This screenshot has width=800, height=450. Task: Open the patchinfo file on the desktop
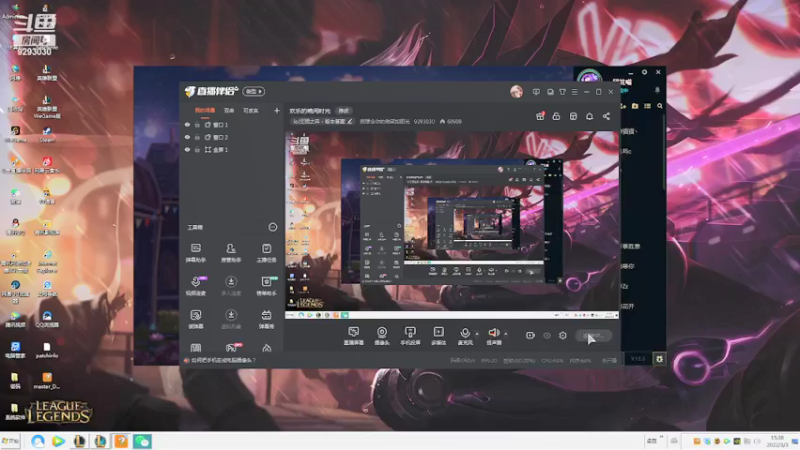pos(47,350)
